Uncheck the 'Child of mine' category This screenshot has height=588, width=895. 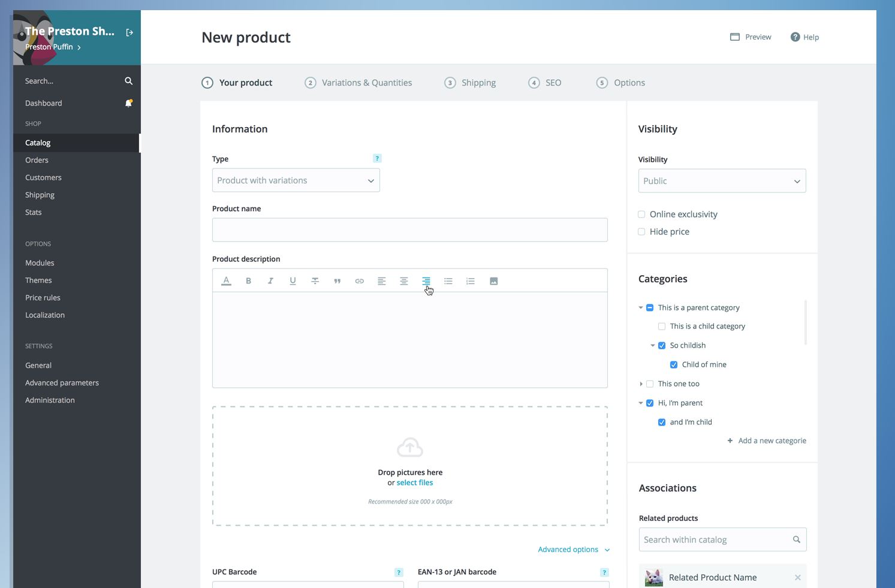click(674, 364)
